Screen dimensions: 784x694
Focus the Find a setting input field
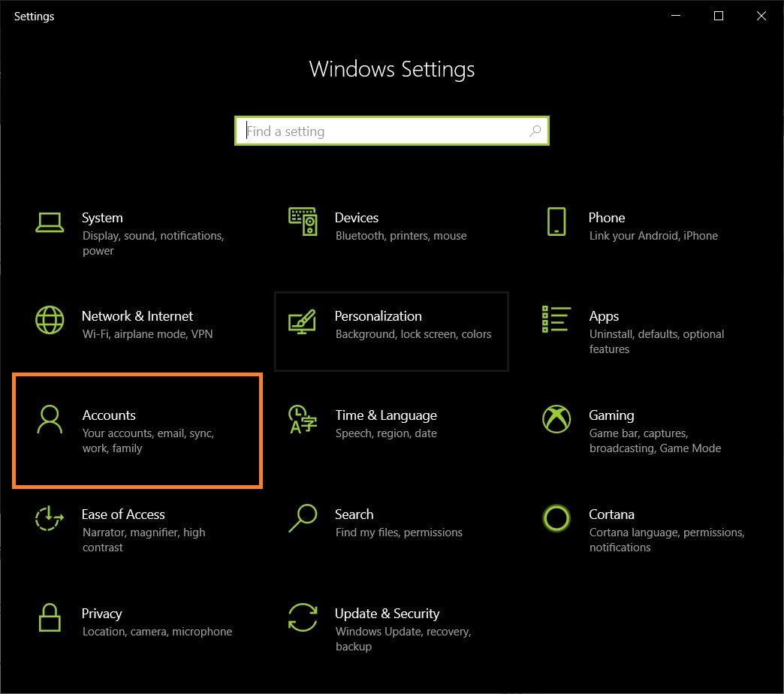pos(391,131)
